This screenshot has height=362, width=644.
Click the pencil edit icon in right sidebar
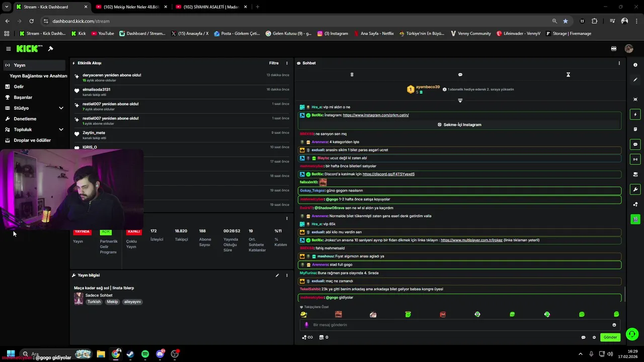tap(635, 80)
